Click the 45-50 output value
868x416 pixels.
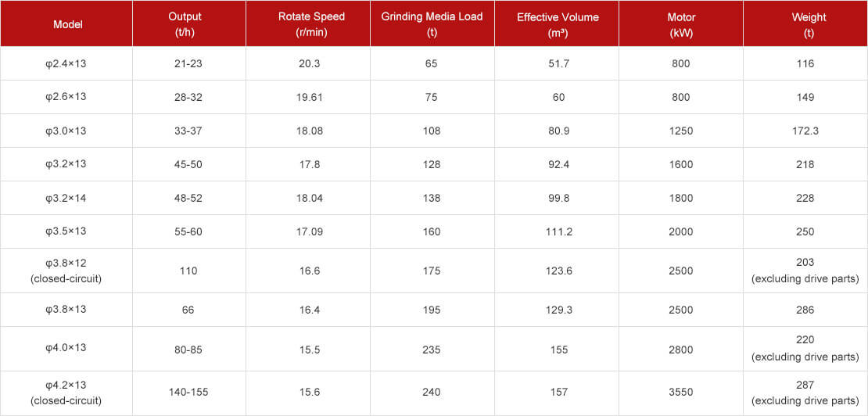188,165
